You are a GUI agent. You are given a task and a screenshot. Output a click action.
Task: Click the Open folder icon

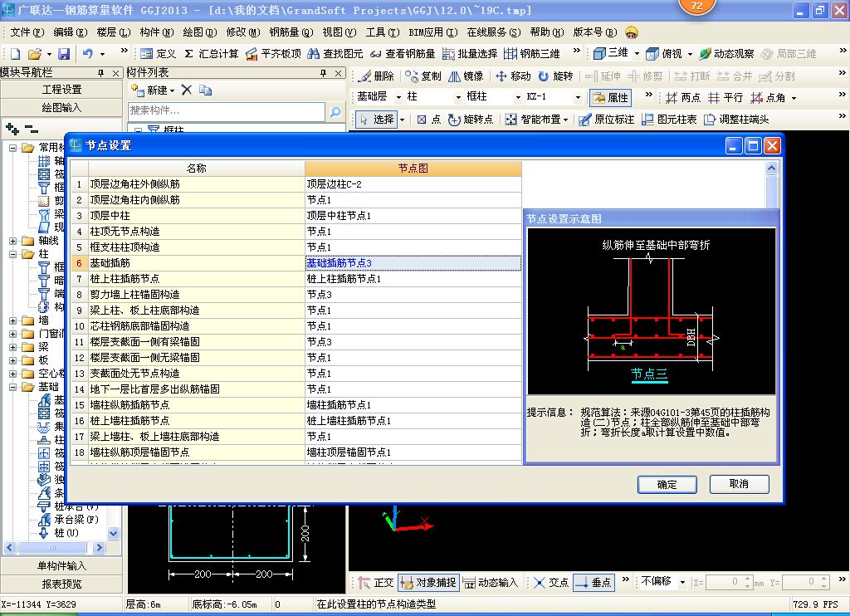tap(35, 54)
